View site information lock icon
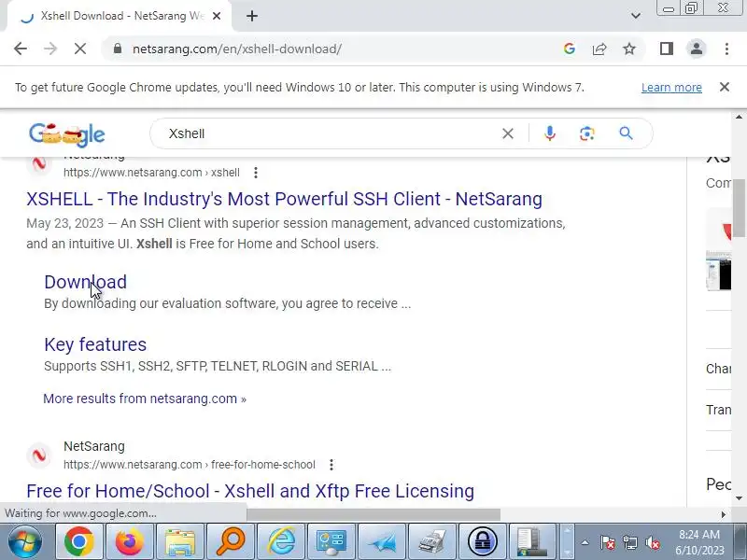Screen dimensions: 747x560 118,49
